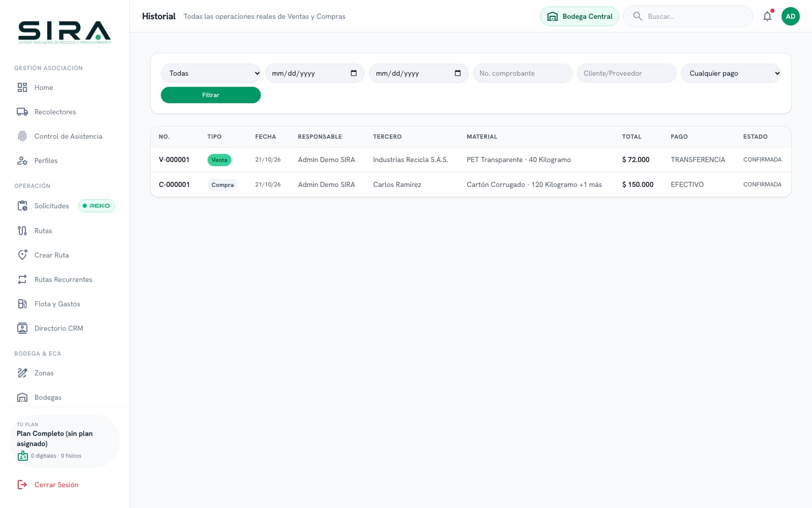Click the Flota y Gastos fuel icon
This screenshot has width=812, height=508.
[x=22, y=304]
